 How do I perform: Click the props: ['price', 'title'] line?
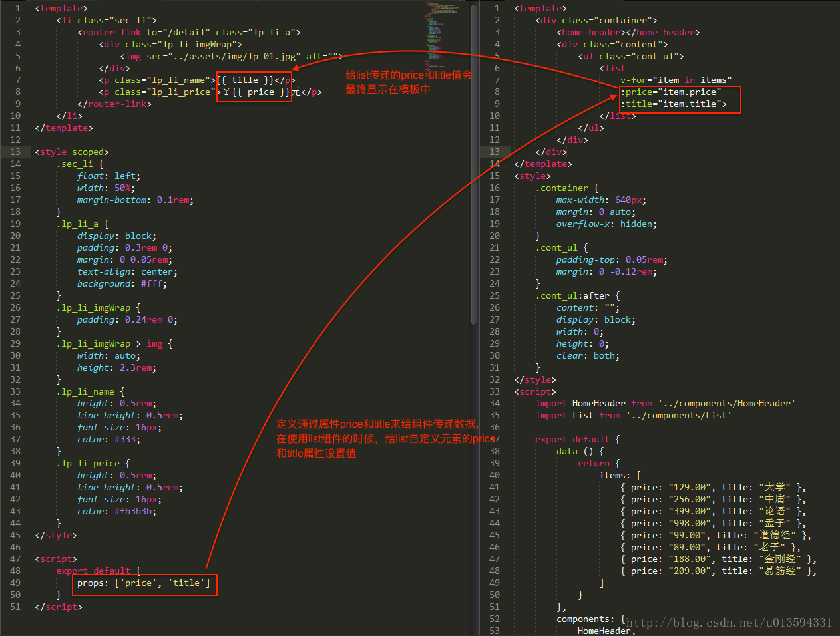[144, 583]
